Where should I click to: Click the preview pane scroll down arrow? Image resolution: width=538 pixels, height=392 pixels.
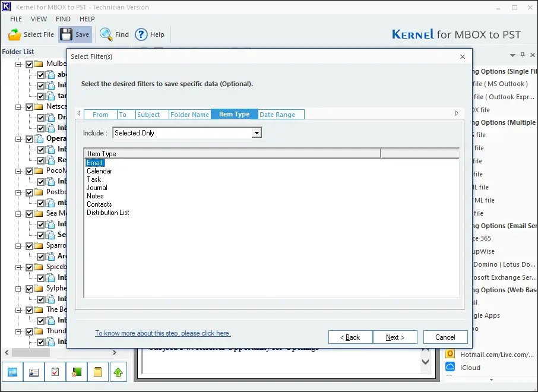click(x=425, y=362)
